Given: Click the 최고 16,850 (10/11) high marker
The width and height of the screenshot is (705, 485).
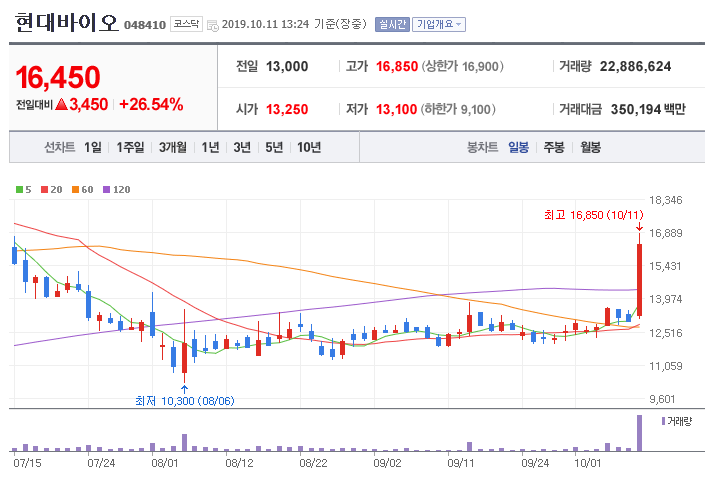Looking at the screenshot, I should (x=593, y=215).
